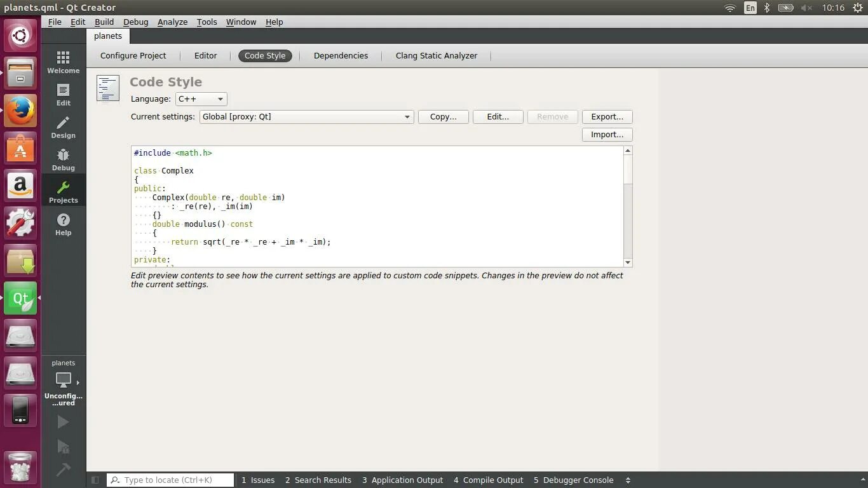Open the Design mode

pyautogui.click(x=63, y=127)
